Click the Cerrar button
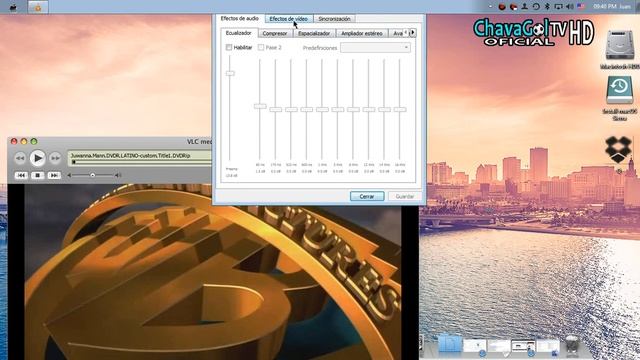This screenshot has height=360, width=640. click(x=367, y=196)
